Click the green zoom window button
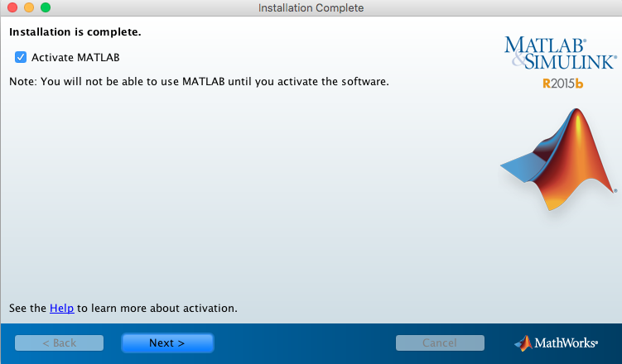Viewport: 622px width, 364px height. (45, 7)
